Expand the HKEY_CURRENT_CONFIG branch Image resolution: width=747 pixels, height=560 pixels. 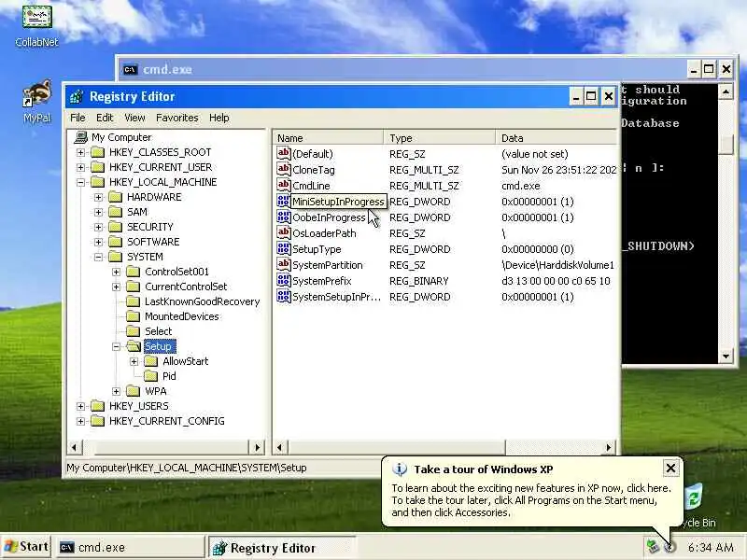point(80,422)
